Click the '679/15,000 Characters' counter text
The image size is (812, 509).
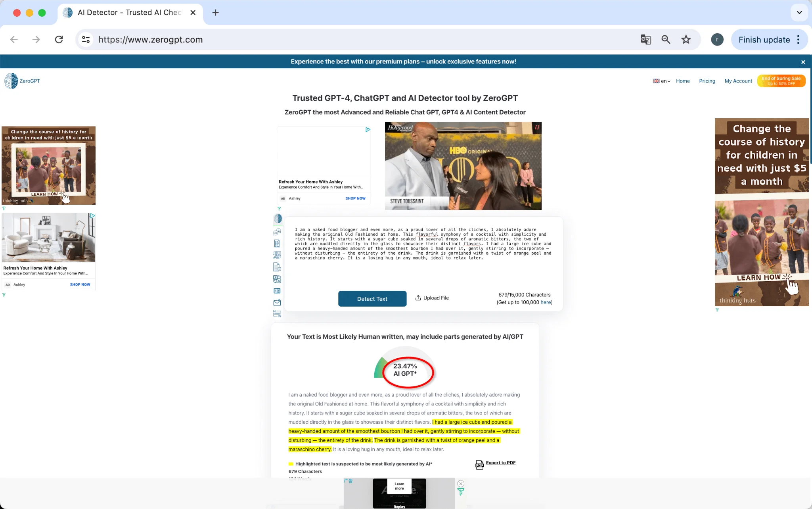click(x=524, y=295)
